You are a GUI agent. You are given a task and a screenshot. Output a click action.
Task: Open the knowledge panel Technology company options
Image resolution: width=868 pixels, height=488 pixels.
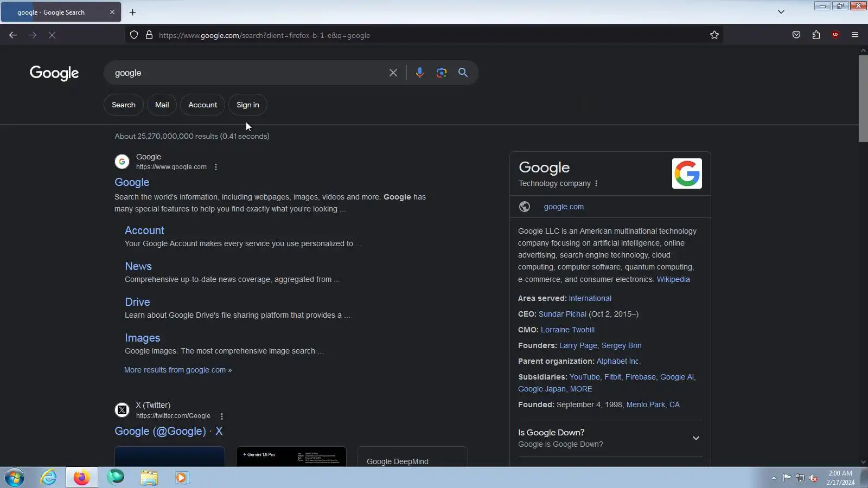pyautogui.click(x=596, y=183)
